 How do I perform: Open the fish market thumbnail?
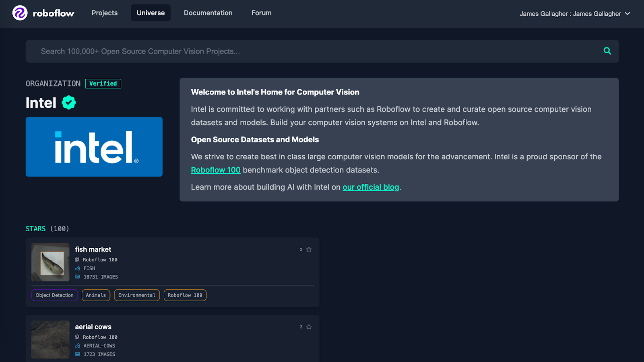[50, 262]
